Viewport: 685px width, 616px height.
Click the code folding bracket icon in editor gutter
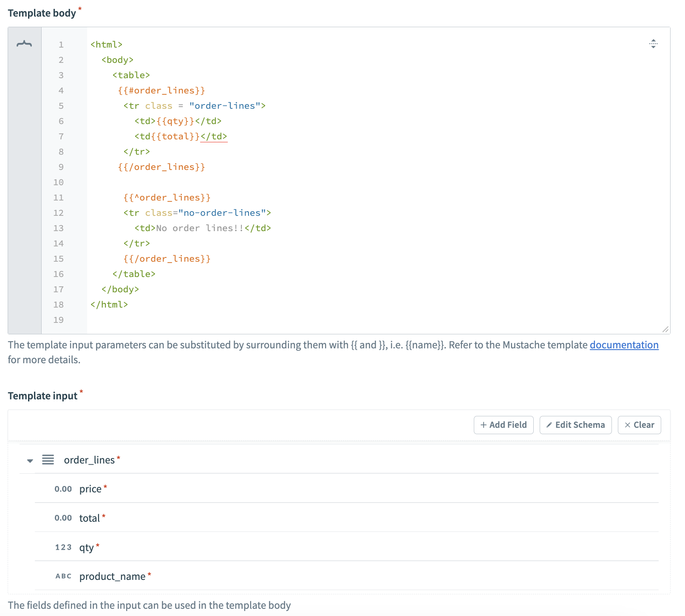pos(24,43)
